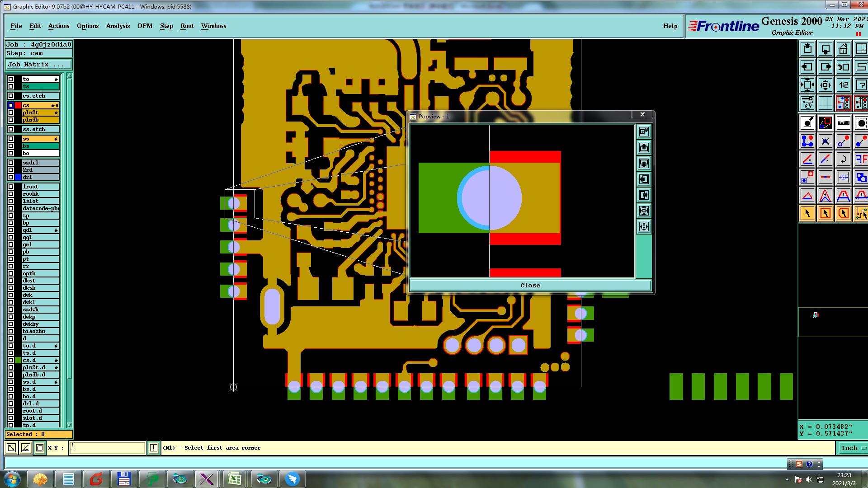
Task: Select the 'biaozhu' layer row
Action: pyautogui.click(x=41, y=331)
